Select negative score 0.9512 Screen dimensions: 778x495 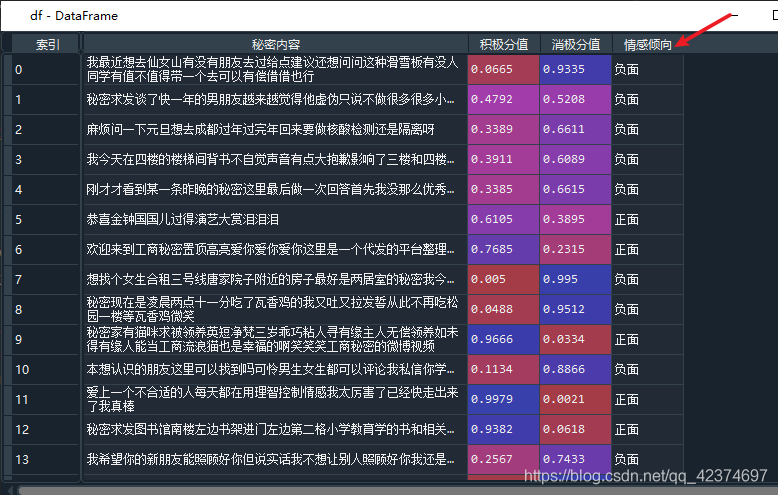(x=576, y=309)
